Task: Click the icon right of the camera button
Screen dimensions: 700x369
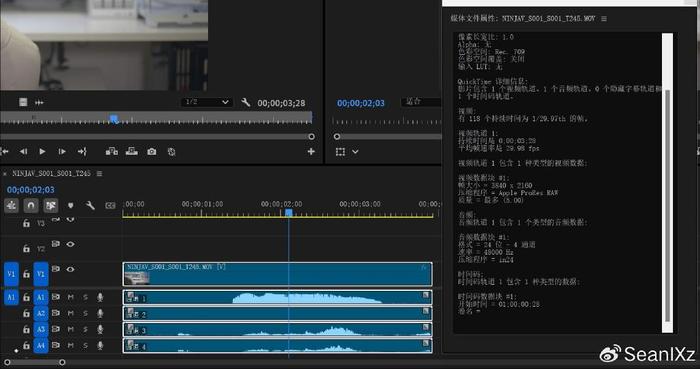Action: 171,152
